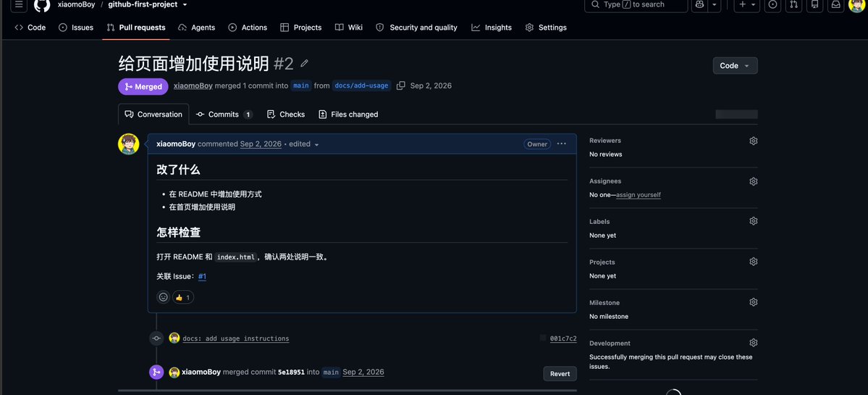Screen dimensions: 868x395
Task: Expand the edited history dropdown
Action: pos(305,144)
